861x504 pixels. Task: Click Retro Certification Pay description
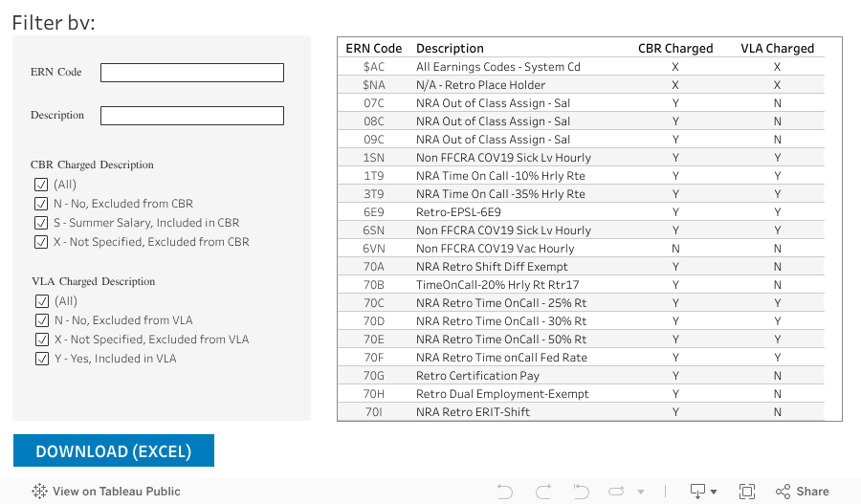(477, 376)
